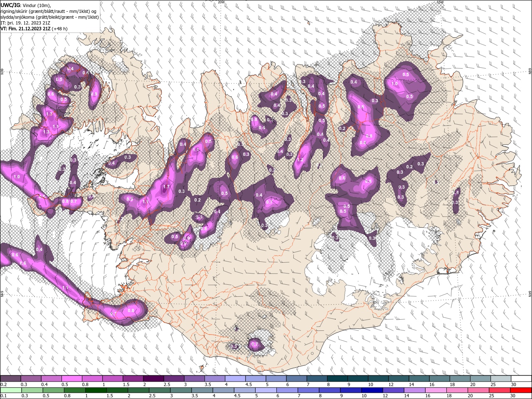
Task: Click the '0.2' label in the top legend
Action: 3,384
